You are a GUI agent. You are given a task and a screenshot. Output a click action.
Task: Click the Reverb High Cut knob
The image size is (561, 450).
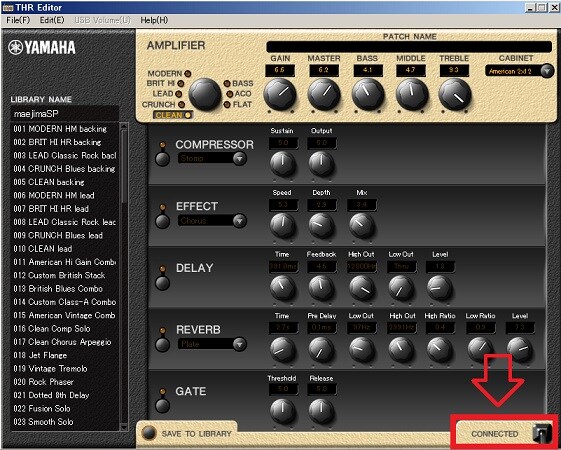(402, 349)
